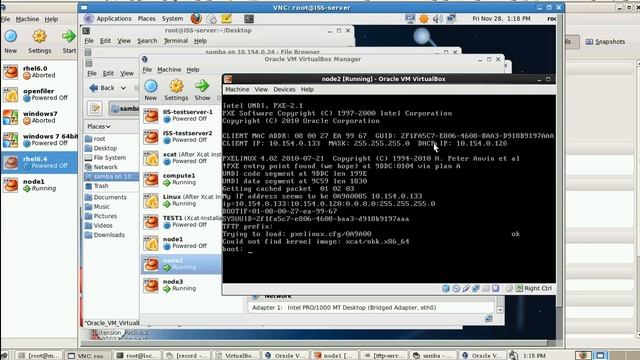Select rhel6.4 VM in outer VirtualBox list
Viewport: 640px width, 360px height.
coord(39,162)
